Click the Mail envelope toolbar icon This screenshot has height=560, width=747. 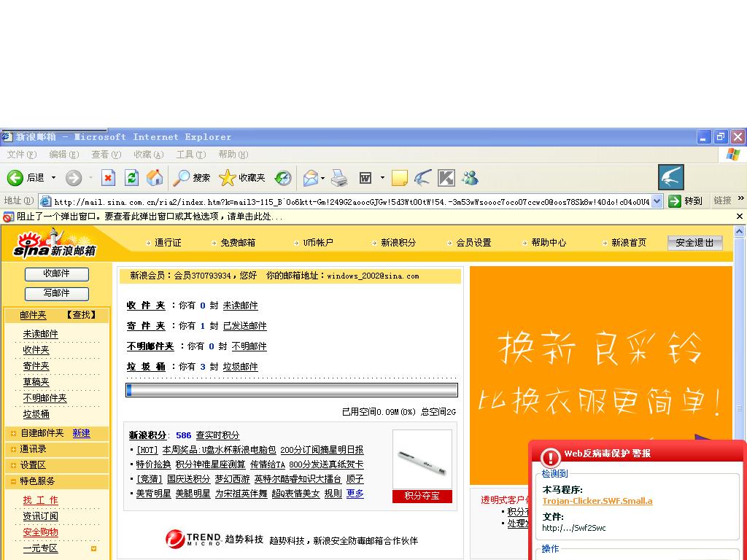click(x=310, y=178)
